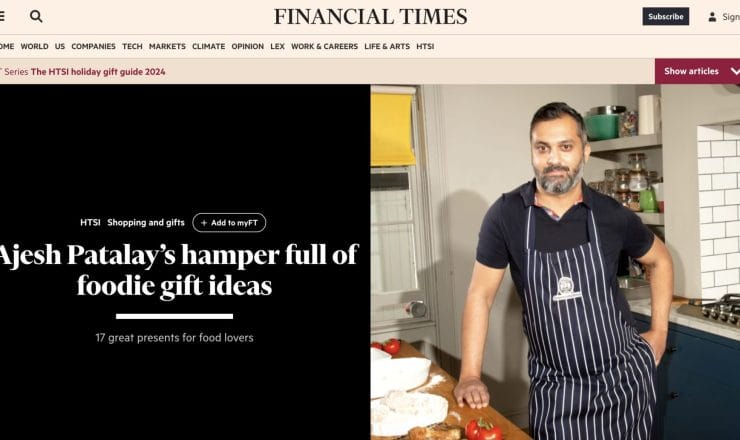Select the Tech navigation item
Image resolution: width=740 pixels, height=440 pixels.
pyautogui.click(x=132, y=46)
